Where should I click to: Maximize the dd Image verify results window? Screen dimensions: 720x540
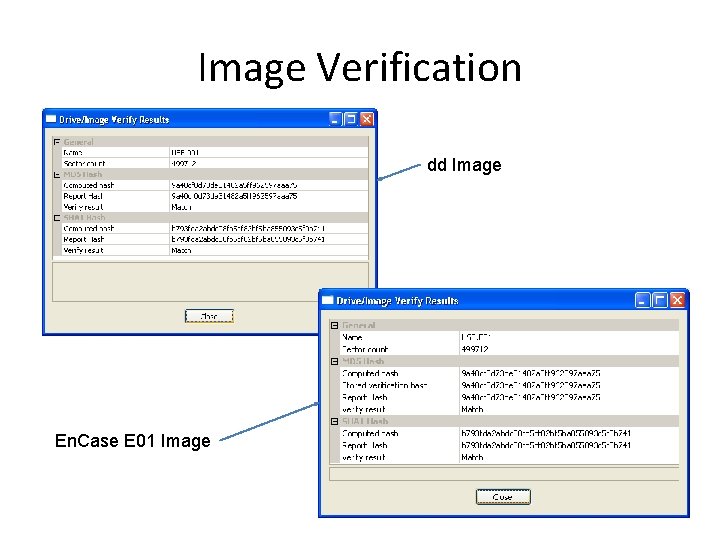point(351,119)
